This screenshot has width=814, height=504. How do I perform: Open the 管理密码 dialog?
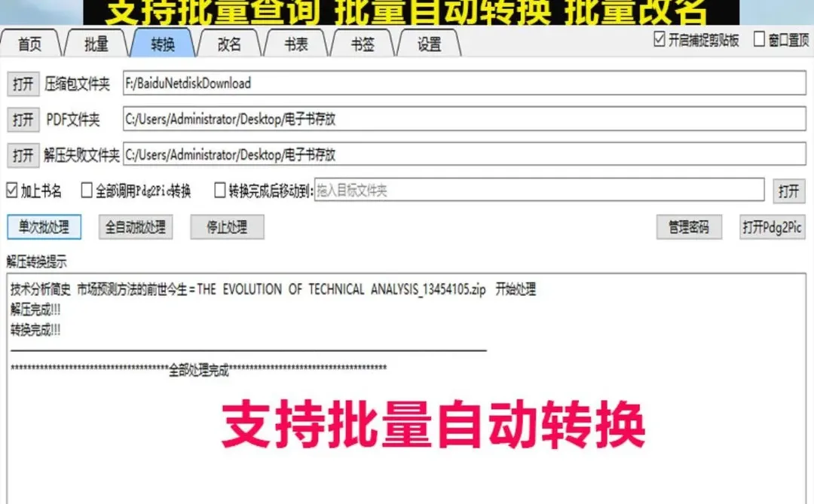pyautogui.click(x=689, y=227)
